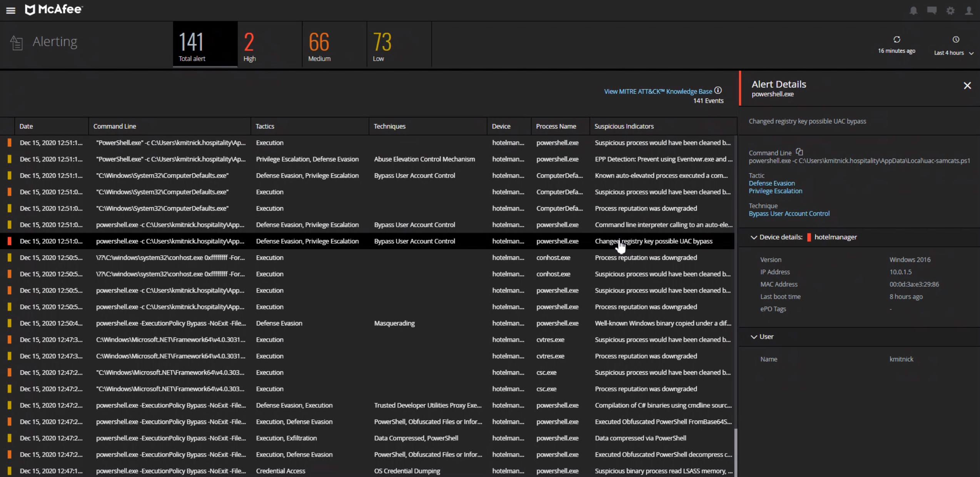Collapse the User section
The height and width of the screenshot is (477, 980).
tap(754, 337)
